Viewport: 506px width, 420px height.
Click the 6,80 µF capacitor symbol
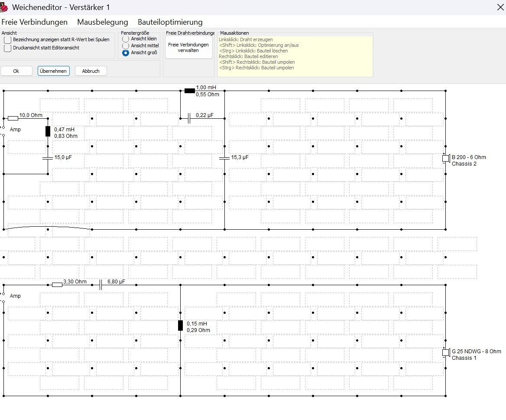[101, 285]
